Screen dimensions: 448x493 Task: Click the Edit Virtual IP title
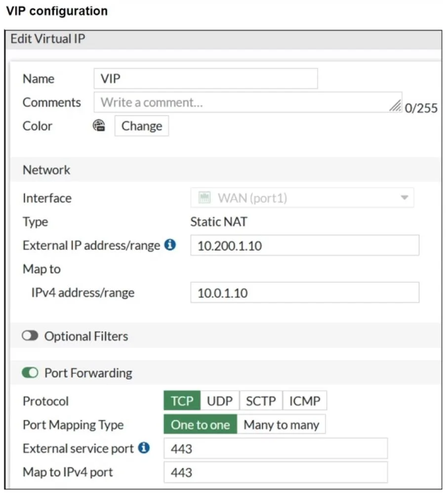pyautogui.click(x=48, y=39)
